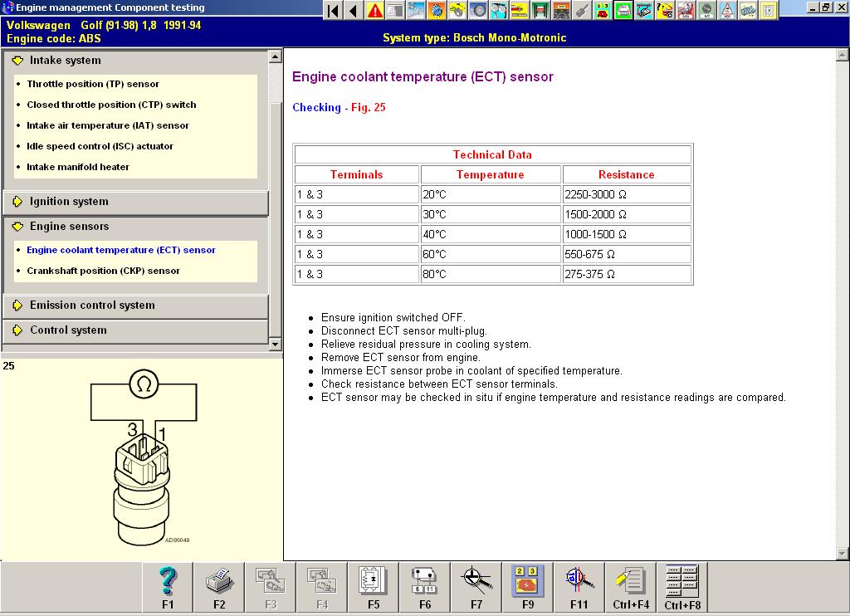850x616 pixels.
Task: Click the left panel scroll down arrow
Action: pyautogui.click(x=276, y=343)
